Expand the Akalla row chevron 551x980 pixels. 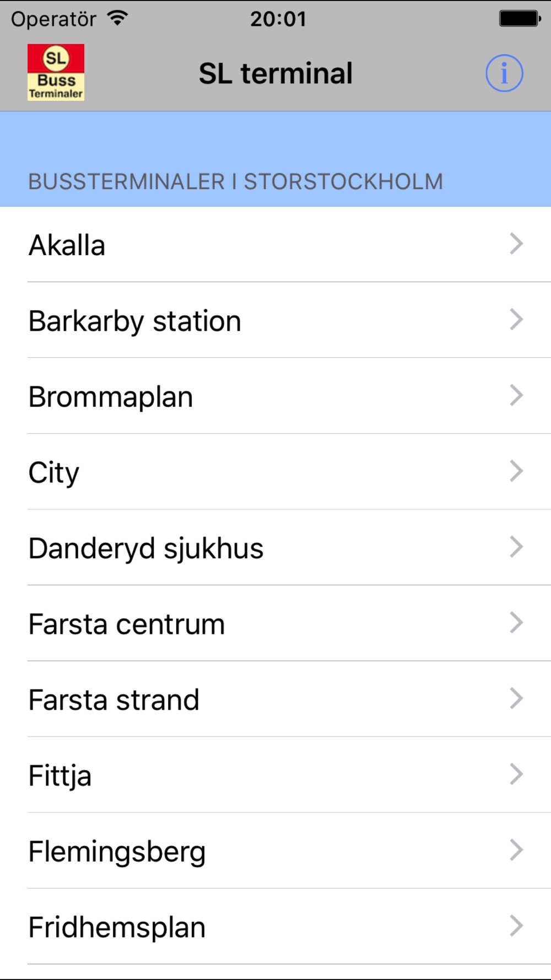tap(516, 244)
